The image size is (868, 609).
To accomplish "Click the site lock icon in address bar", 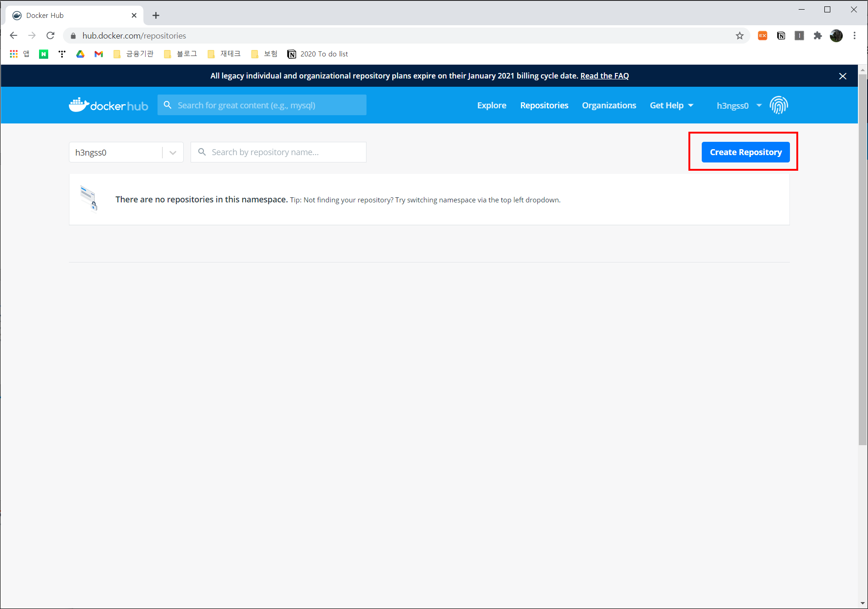I will [x=73, y=35].
